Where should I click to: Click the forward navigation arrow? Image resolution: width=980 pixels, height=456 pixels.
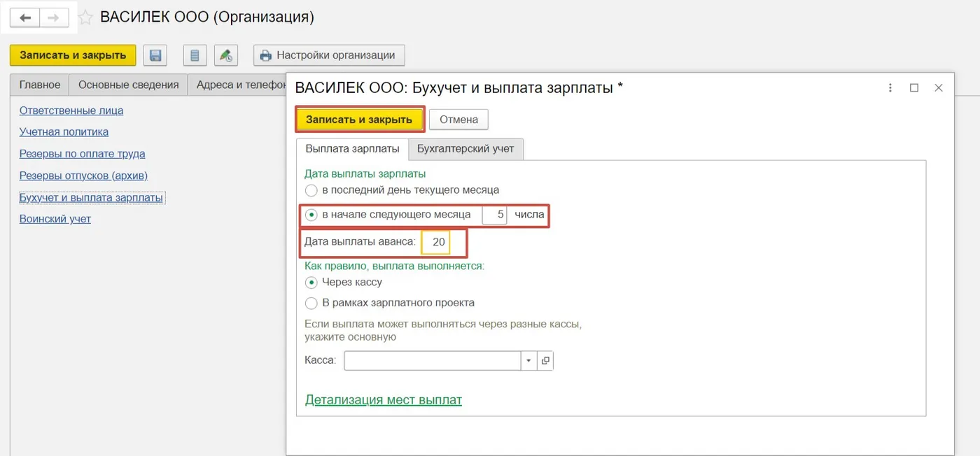click(54, 18)
